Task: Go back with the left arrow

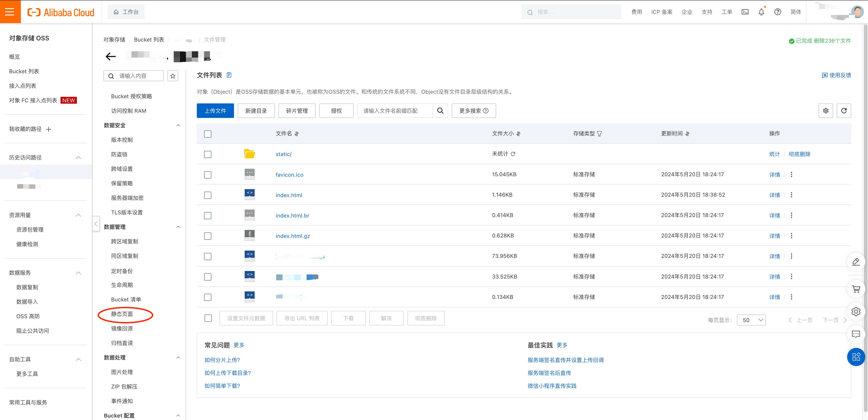Action: point(110,56)
